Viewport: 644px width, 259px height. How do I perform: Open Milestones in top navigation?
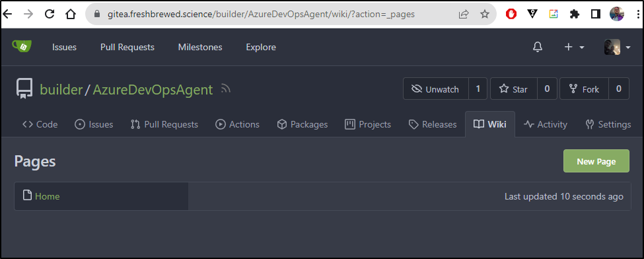[x=200, y=48]
